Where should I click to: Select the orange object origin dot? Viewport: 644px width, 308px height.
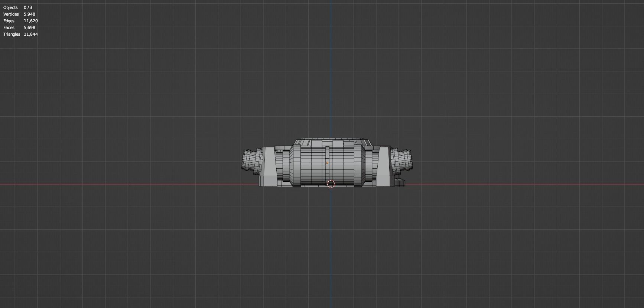tap(327, 163)
